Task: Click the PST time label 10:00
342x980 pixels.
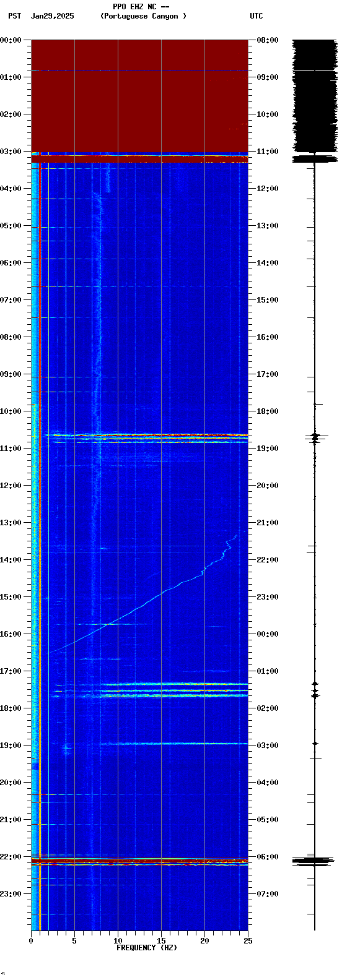Action: [11, 411]
